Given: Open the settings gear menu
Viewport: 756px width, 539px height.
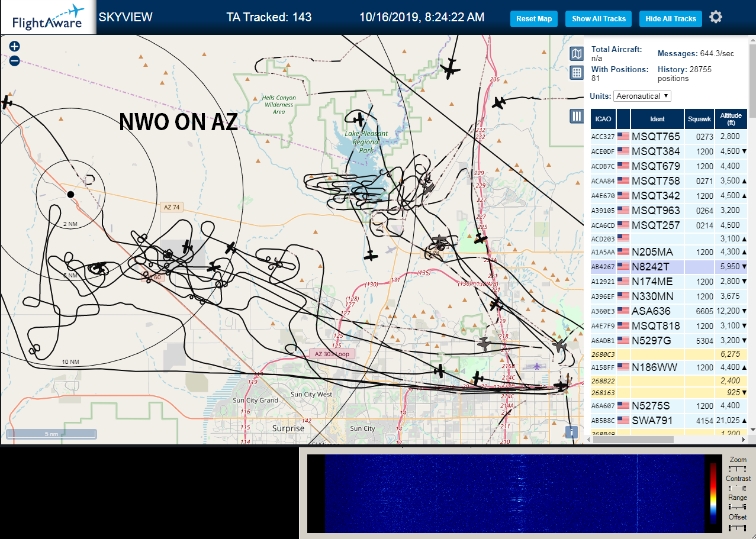Looking at the screenshot, I should point(716,17).
